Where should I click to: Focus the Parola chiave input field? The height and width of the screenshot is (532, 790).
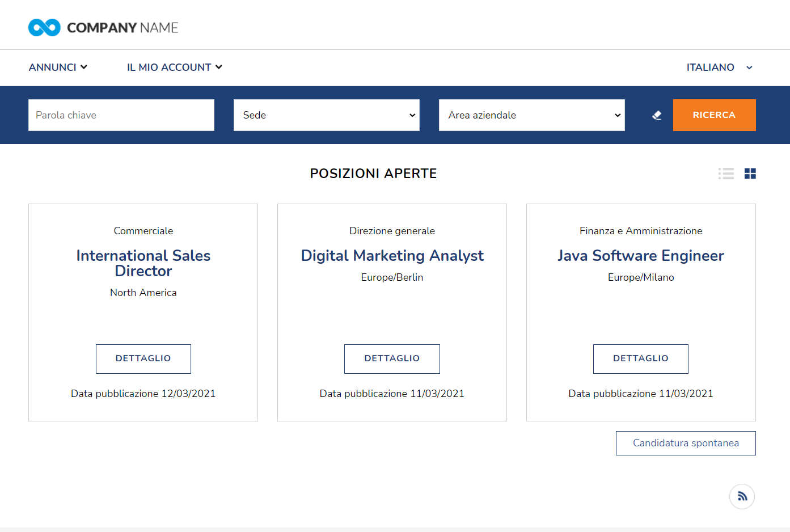click(x=121, y=115)
